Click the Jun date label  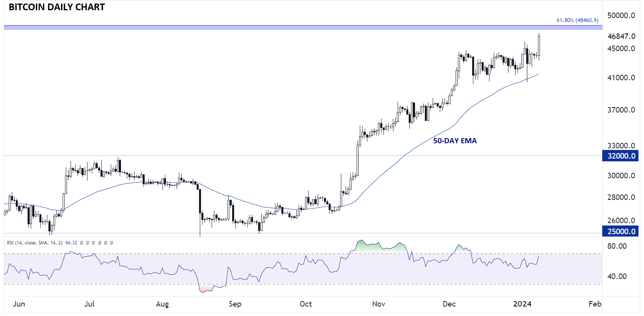point(19,304)
